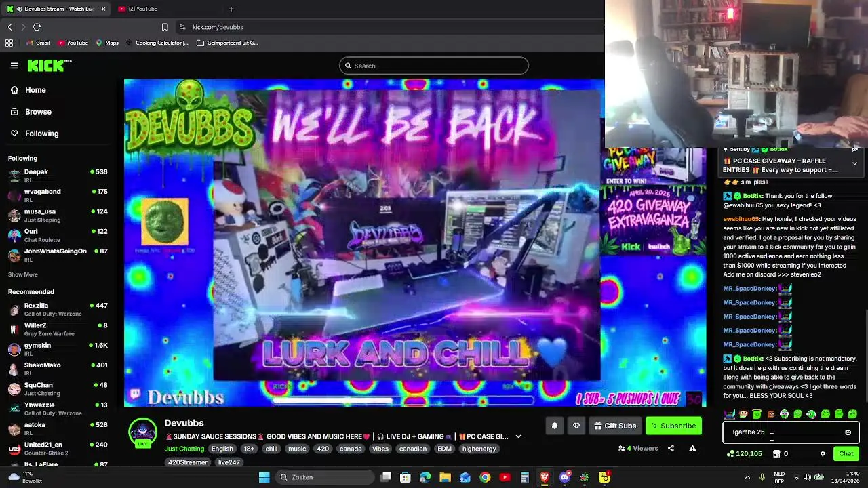Open the Just Chatting category link
This screenshot has height=488, width=868.
pyautogui.click(x=184, y=449)
